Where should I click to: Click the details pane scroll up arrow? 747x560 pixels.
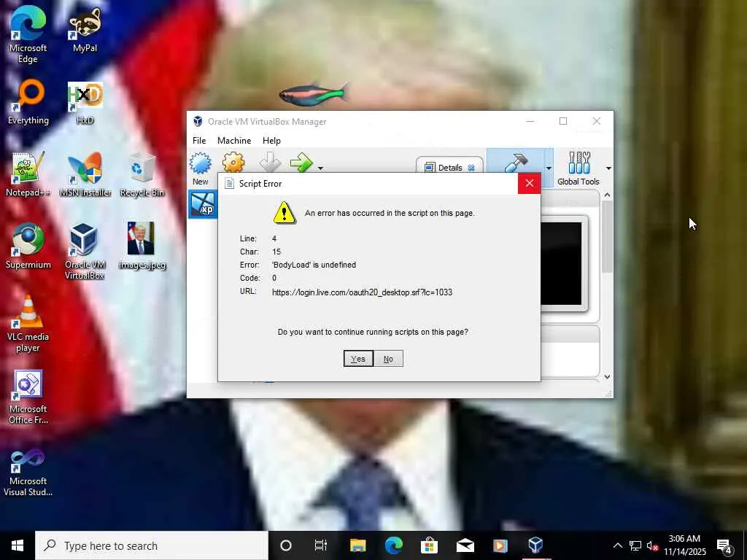click(607, 195)
